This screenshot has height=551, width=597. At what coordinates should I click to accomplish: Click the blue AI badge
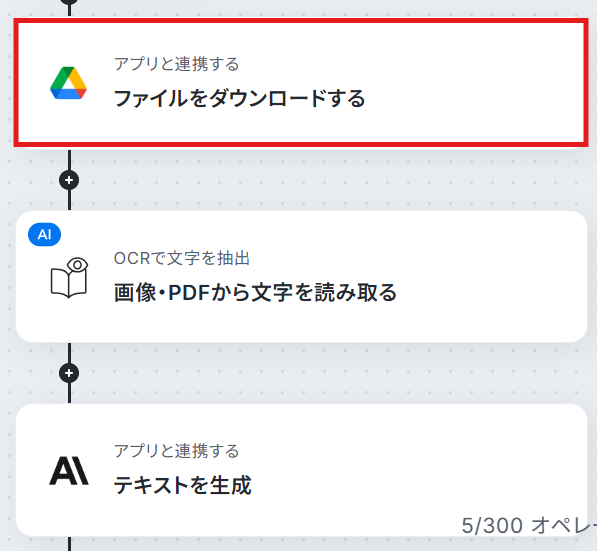[45, 235]
